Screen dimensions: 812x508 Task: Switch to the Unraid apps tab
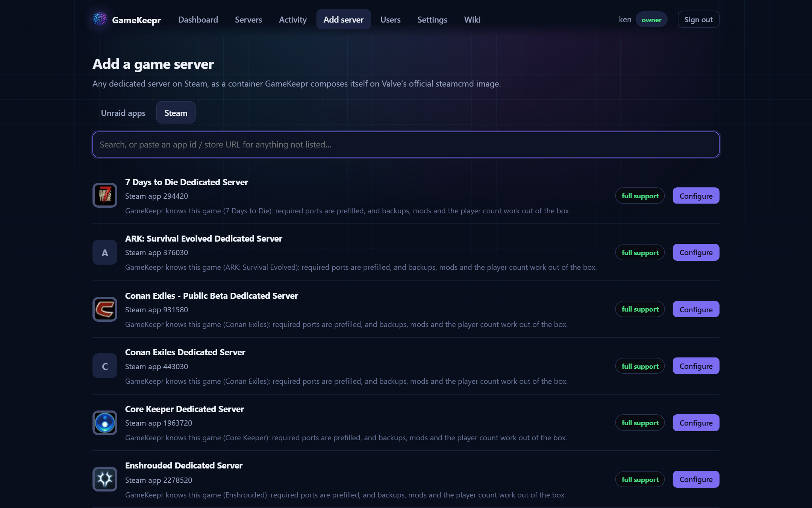pos(123,113)
